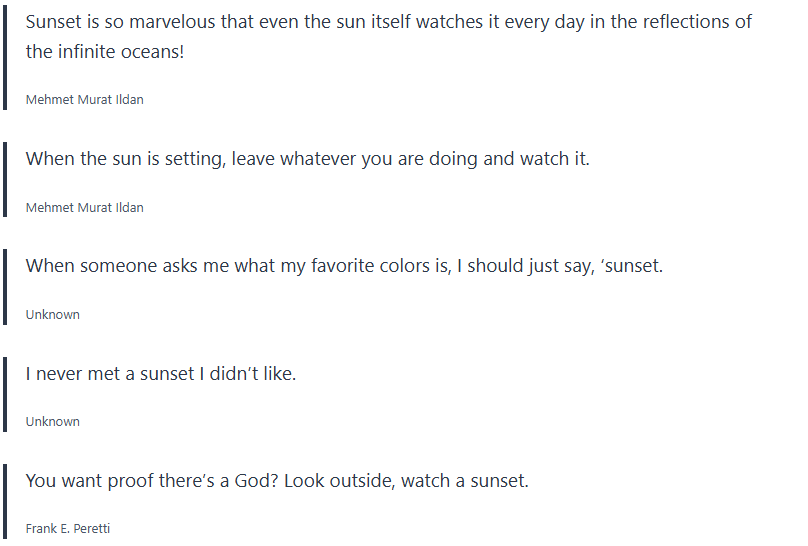Click 'Unknown' under the favorite colors quote
This screenshot has height=546, width=808.
(x=52, y=314)
